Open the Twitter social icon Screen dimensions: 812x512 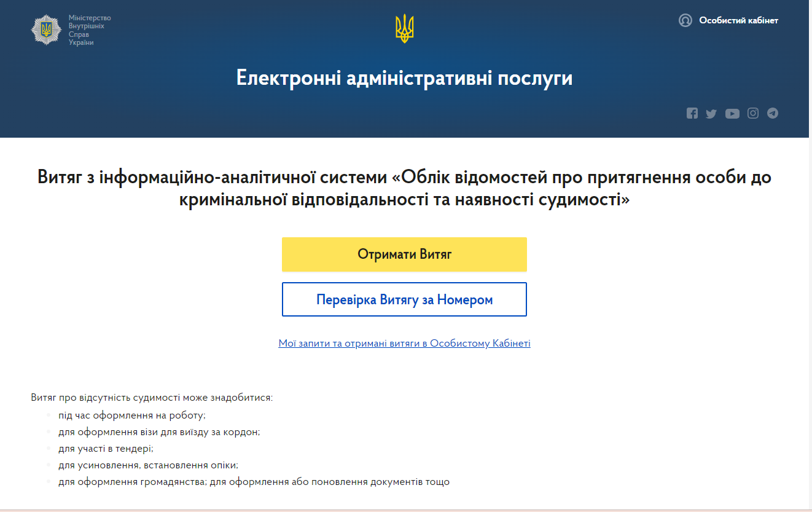(x=711, y=114)
